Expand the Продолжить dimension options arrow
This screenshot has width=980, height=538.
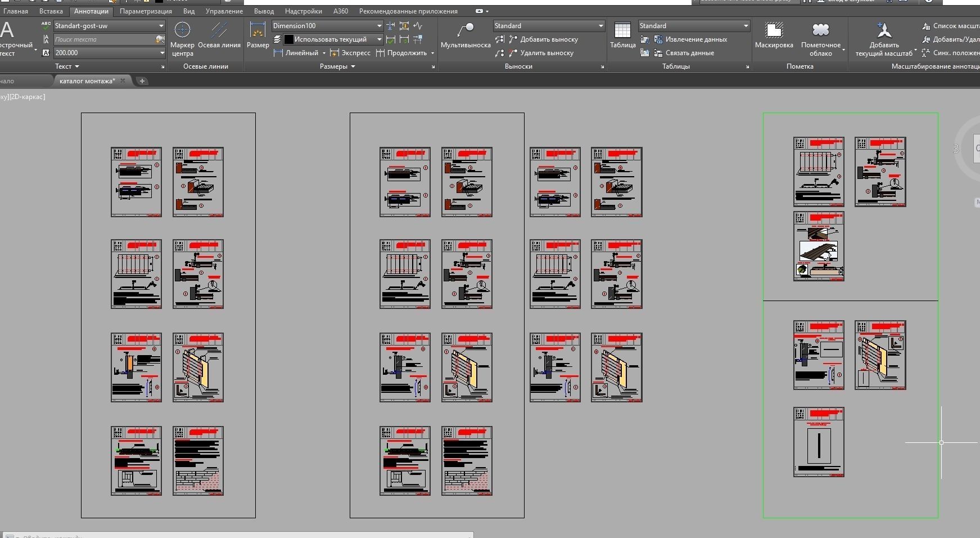(432, 53)
